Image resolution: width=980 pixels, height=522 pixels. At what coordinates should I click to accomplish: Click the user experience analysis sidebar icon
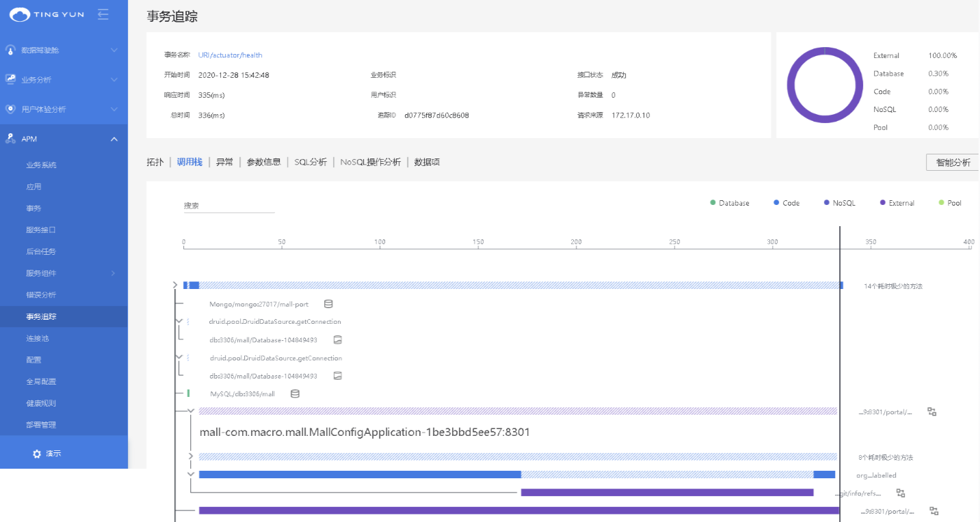tap(10, 109)
